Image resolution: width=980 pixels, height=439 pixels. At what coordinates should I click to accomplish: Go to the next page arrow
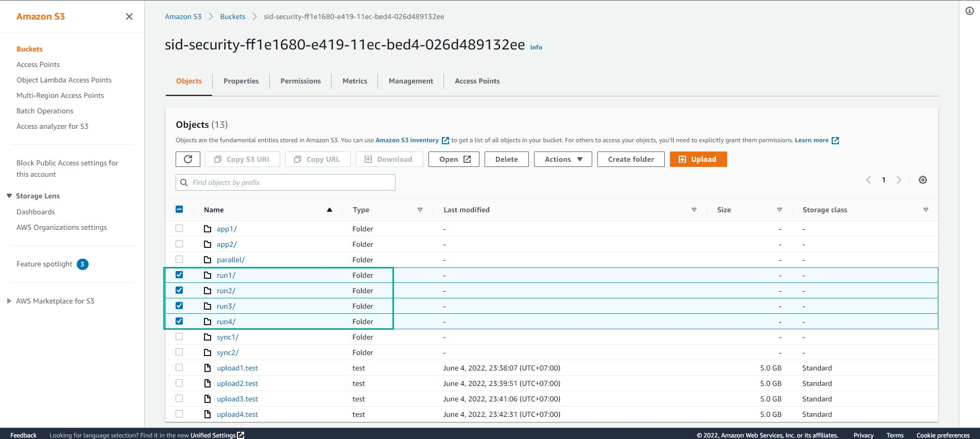click(x=899, y=180)
